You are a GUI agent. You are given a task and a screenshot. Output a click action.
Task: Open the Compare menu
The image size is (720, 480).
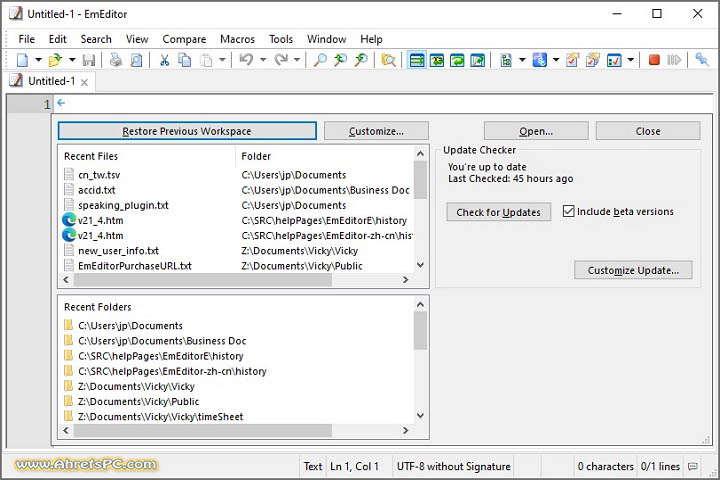pyautogui.click(x=184, y=40)
